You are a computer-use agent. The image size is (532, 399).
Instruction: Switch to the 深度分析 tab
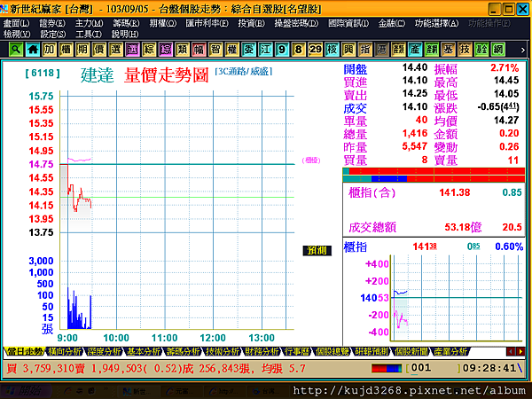[104, 351]
